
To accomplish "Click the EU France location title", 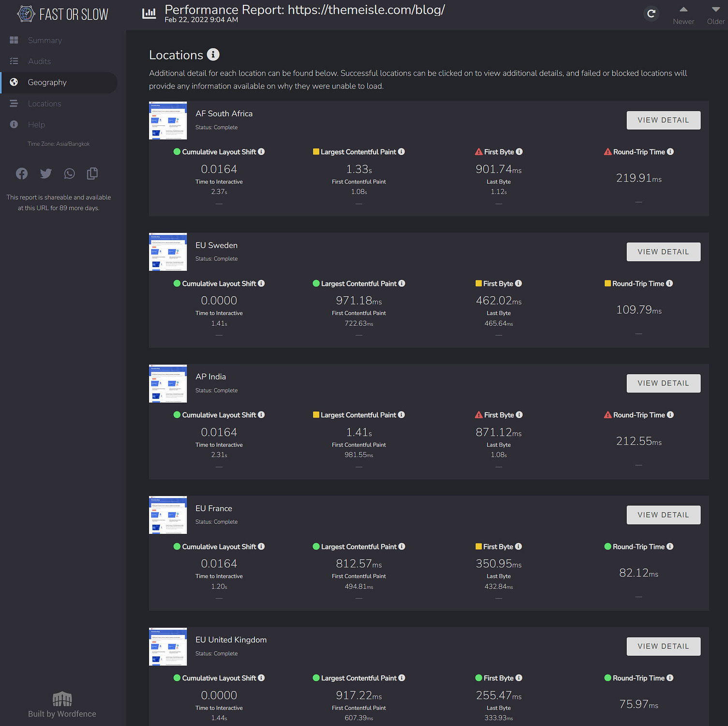I will (214, 508).
